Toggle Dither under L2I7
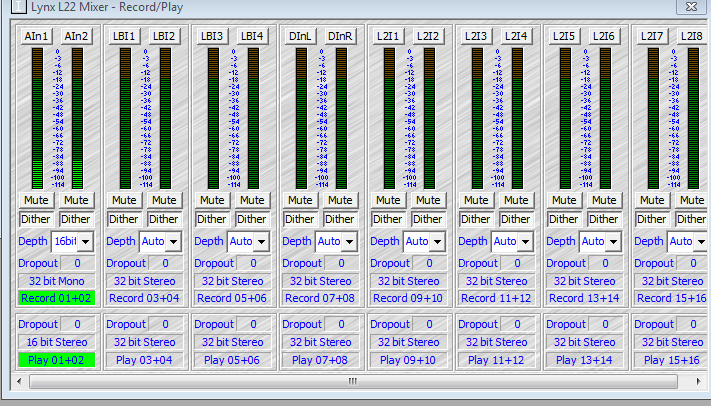Image resolution: width=711 pixels, height=406 pixels. 652,220
